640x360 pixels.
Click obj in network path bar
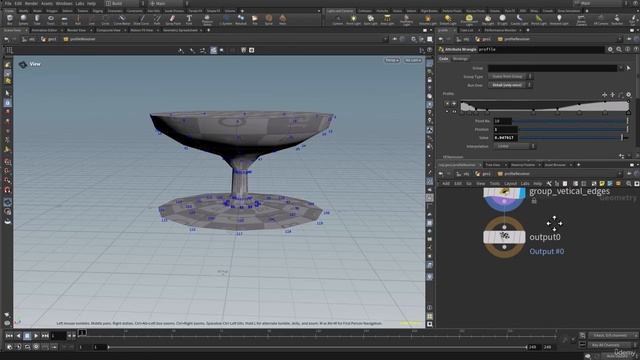coord(463,174)
